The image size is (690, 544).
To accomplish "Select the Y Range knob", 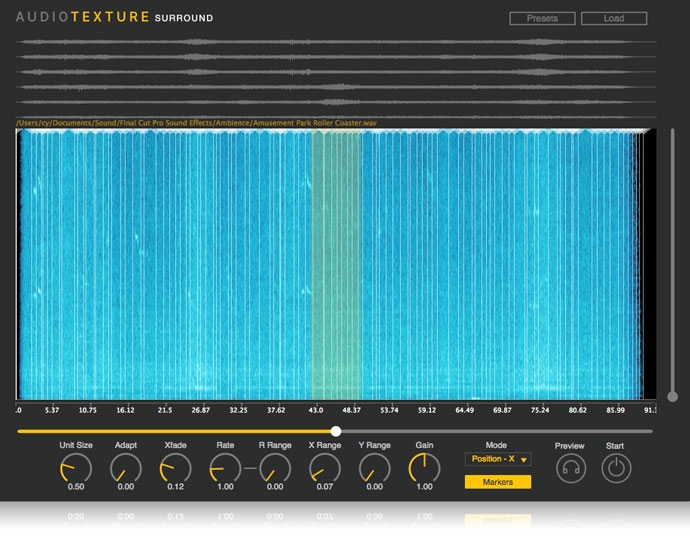I will [x=374, y=467].
